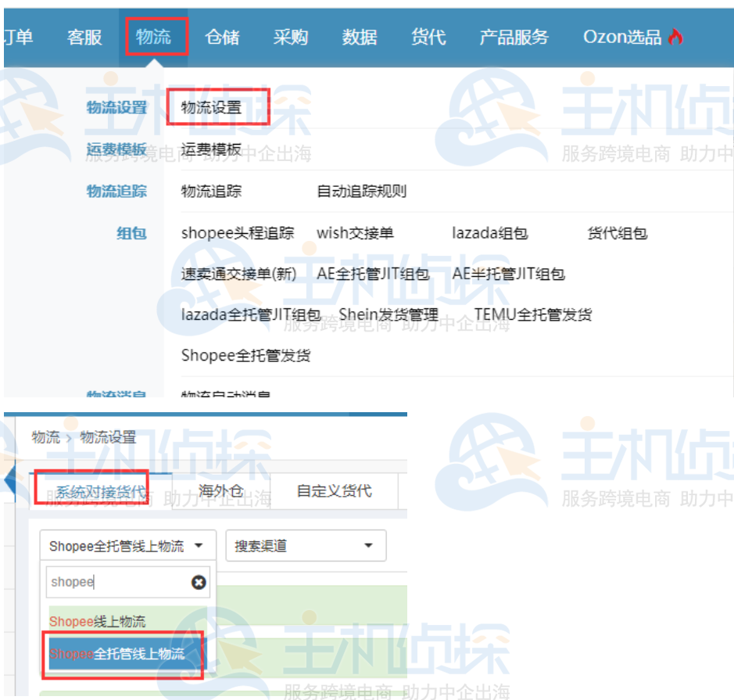This screenshot has width=734, height=700.
Task: Open AE半托管JIT组包 link
Action: tap(508, 274)
